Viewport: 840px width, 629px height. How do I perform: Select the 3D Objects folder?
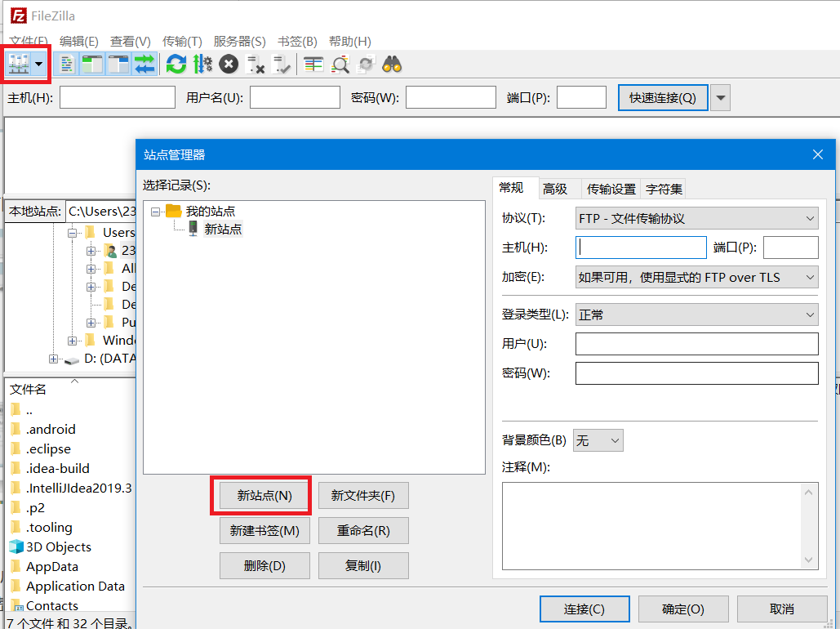(59, 547)
